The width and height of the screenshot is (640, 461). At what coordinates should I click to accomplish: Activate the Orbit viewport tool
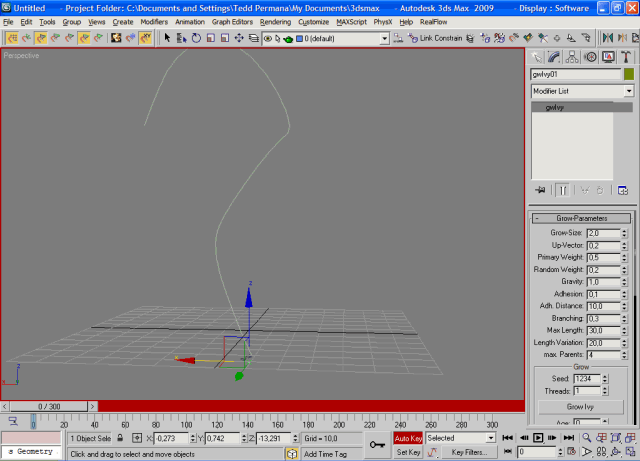tap(616, 452)
